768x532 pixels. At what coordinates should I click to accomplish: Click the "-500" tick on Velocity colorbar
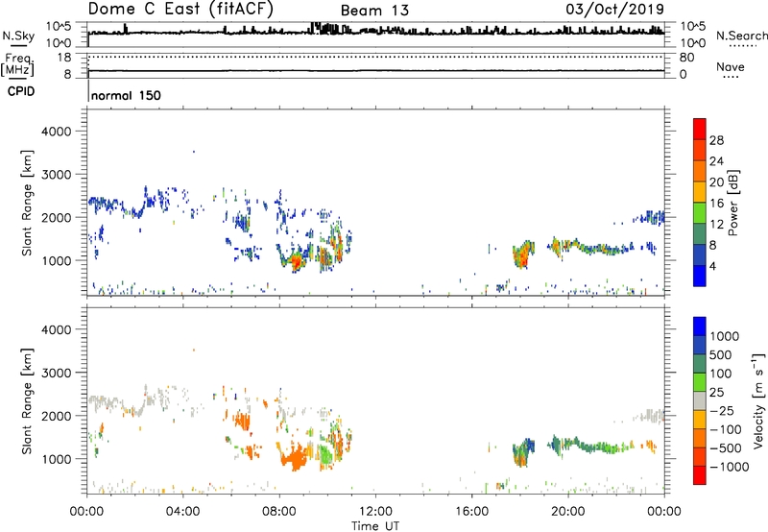tap(726, 448)
